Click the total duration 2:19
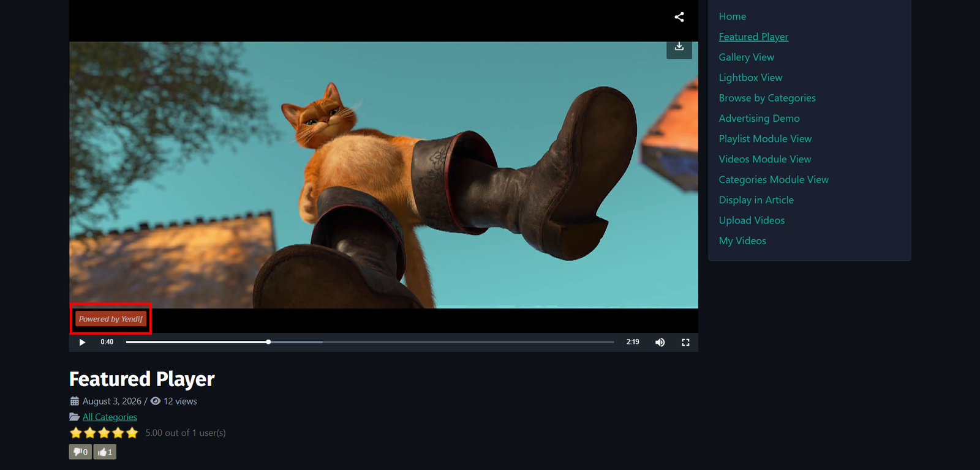The width and height of the screenshot is (980, 470). [x=633, y=342]
